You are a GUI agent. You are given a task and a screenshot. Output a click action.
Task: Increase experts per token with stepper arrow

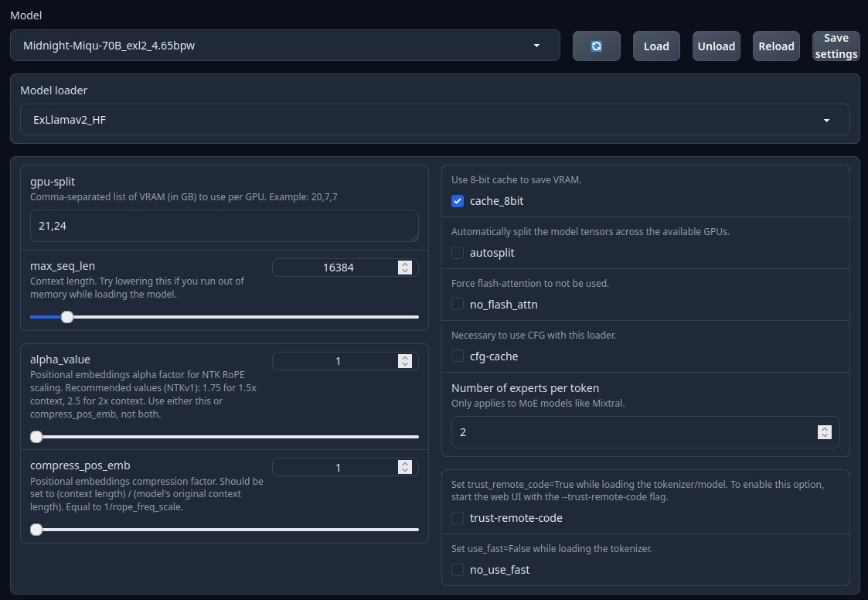(825, 429)
